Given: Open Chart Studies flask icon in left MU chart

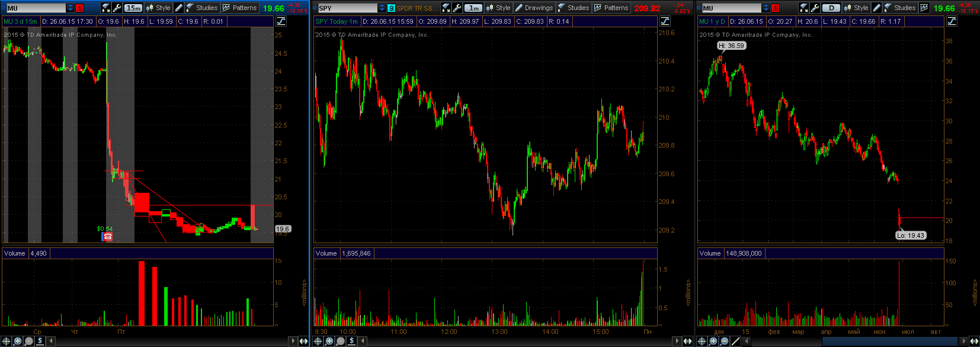Looking at the screenshot, I should tap(106, 8).
